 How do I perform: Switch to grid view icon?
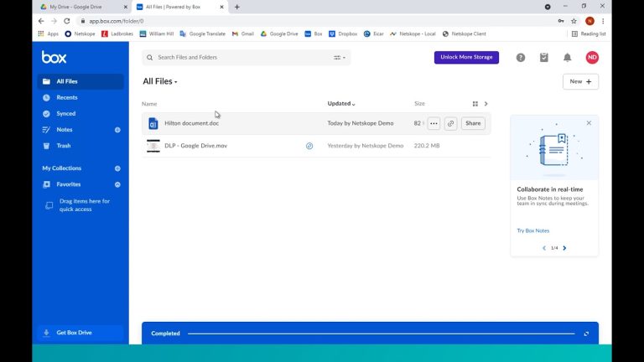tap(475, 104)
